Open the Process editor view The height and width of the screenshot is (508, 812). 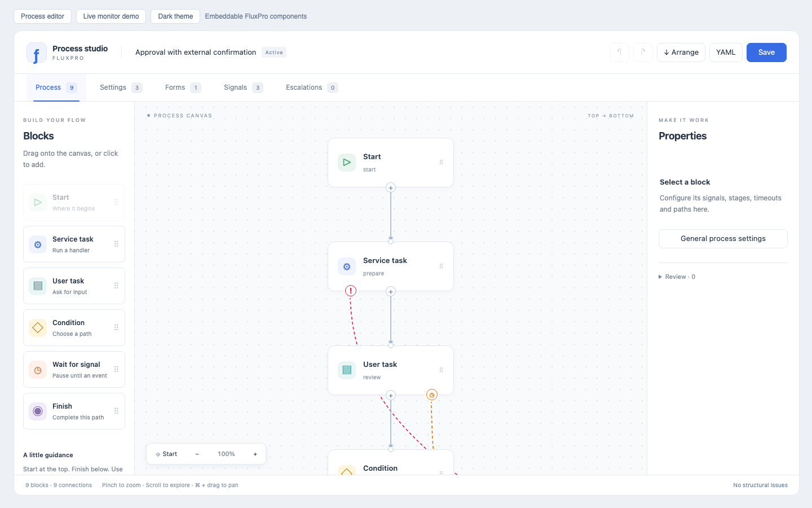tap(42, 16)
